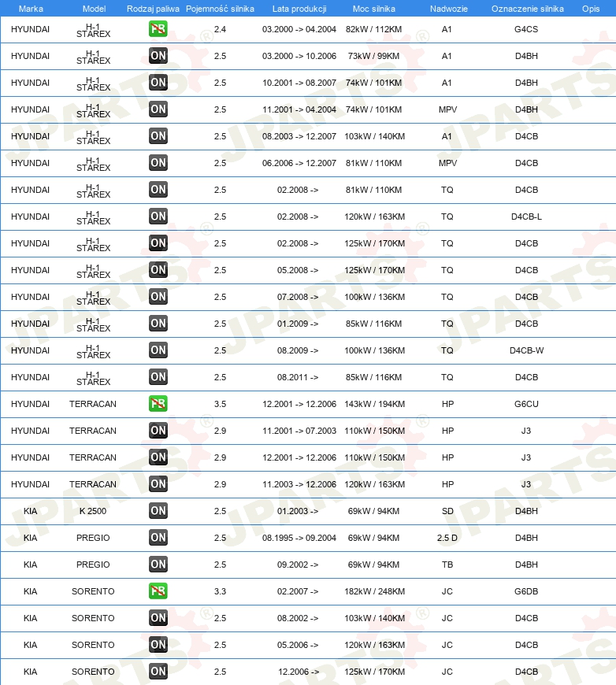616x685 pixels.
Task: Click the 03.2000 -> 10.2006 production years cell
Action: [299, 56]
